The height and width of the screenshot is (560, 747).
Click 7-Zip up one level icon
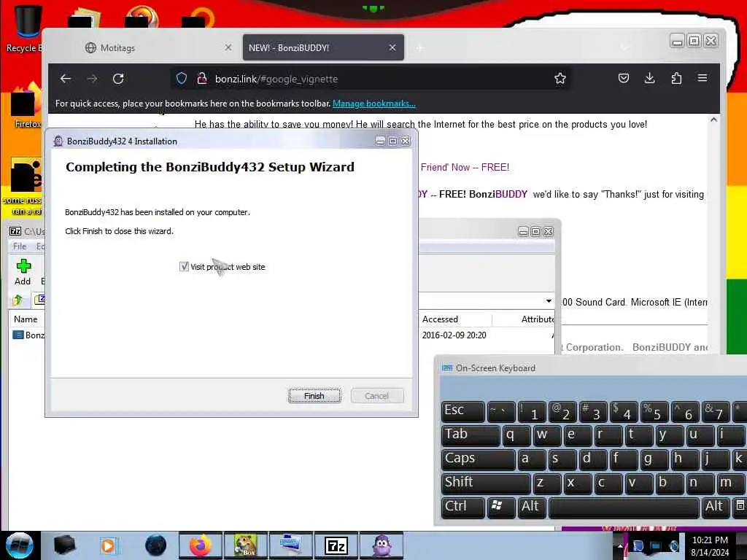[18, 300]
